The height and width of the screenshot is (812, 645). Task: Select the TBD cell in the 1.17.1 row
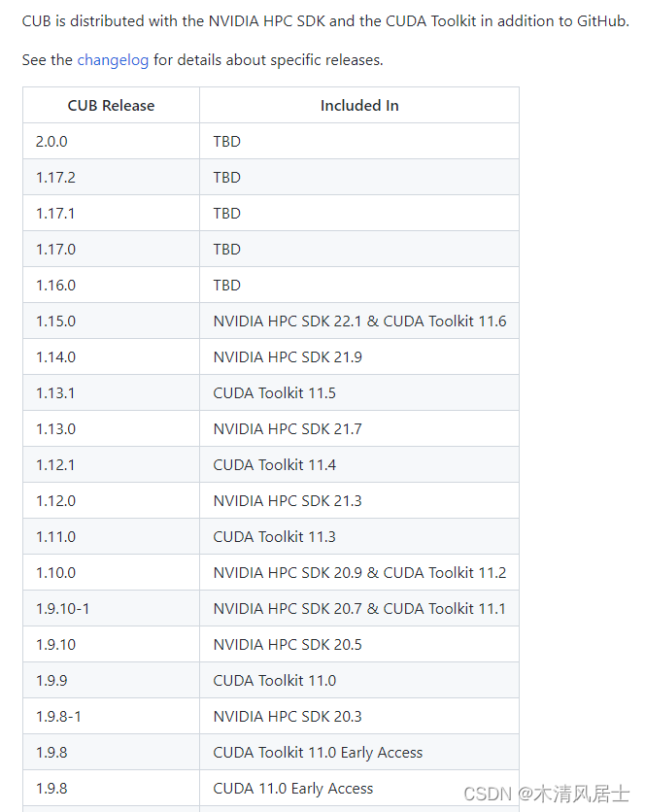point(359,213)
